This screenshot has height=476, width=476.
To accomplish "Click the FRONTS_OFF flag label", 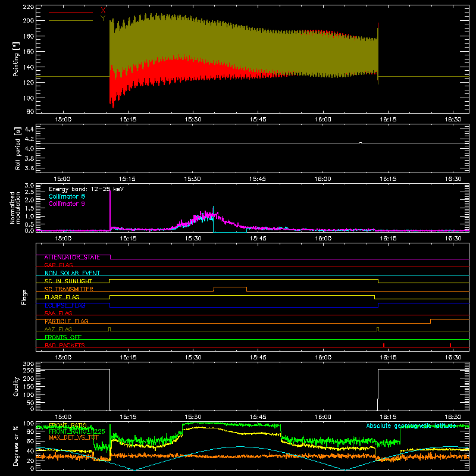I will pos(63,337).
